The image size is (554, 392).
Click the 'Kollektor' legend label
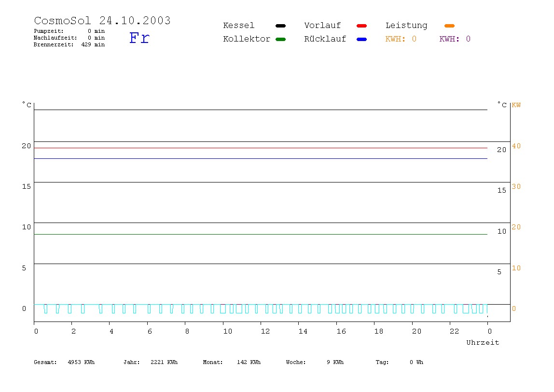pos(247,39)
